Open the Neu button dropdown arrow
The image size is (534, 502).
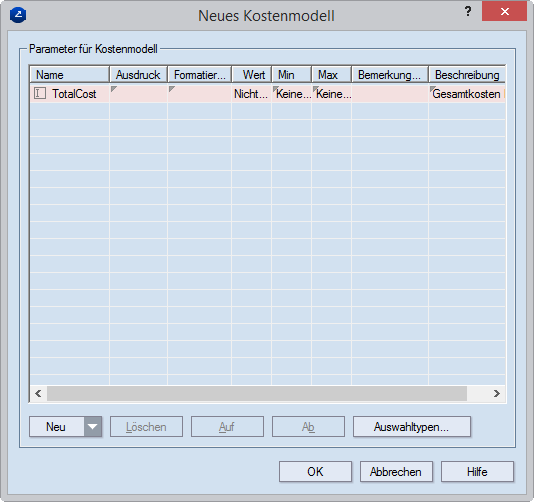[93, 426]
